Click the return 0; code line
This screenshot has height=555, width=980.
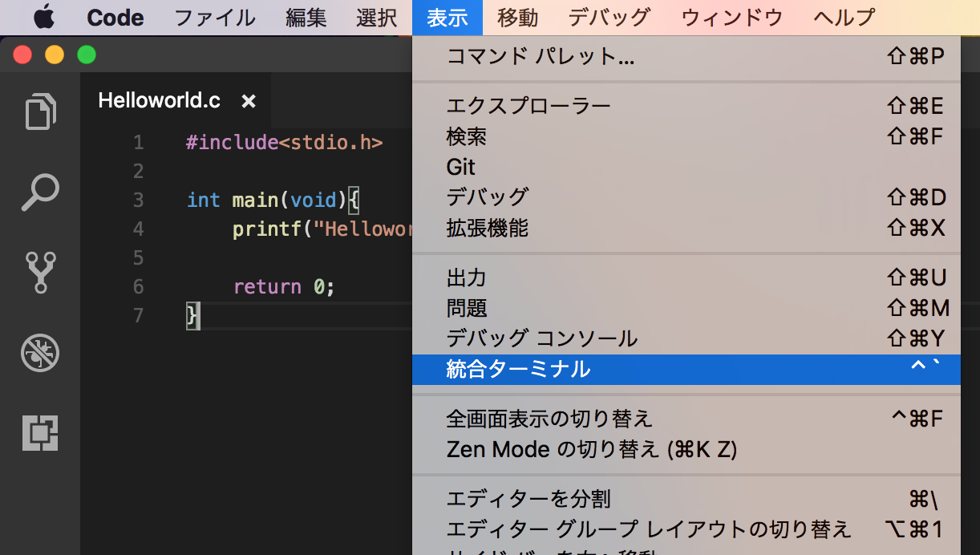pyautogui.click(x=284, y=286)
